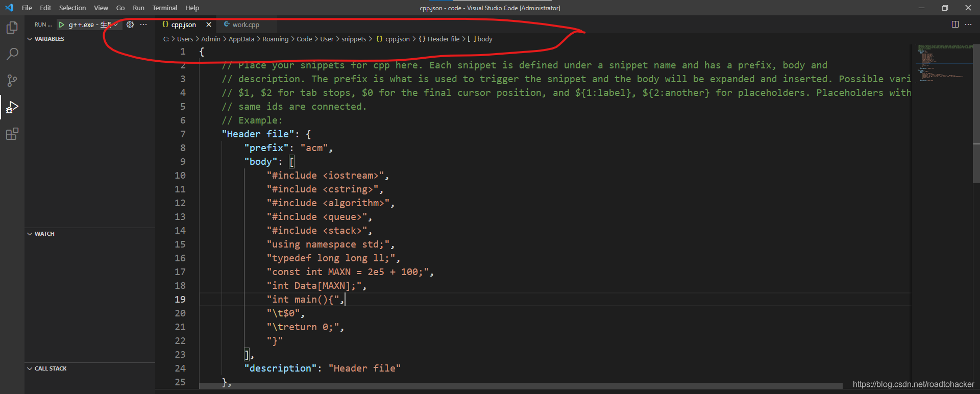Viewport: 980px width, 394px height.
Task: Click AppData in the breadcrumb path
Action: [x=241, y=39]
